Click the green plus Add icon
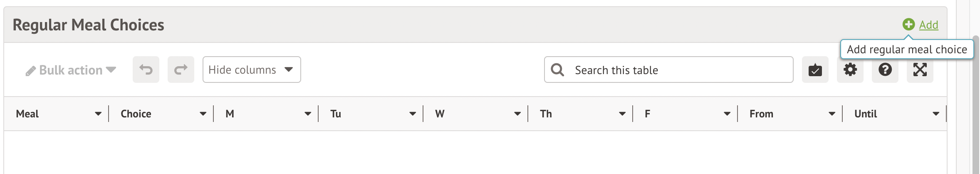 point(908,25)
